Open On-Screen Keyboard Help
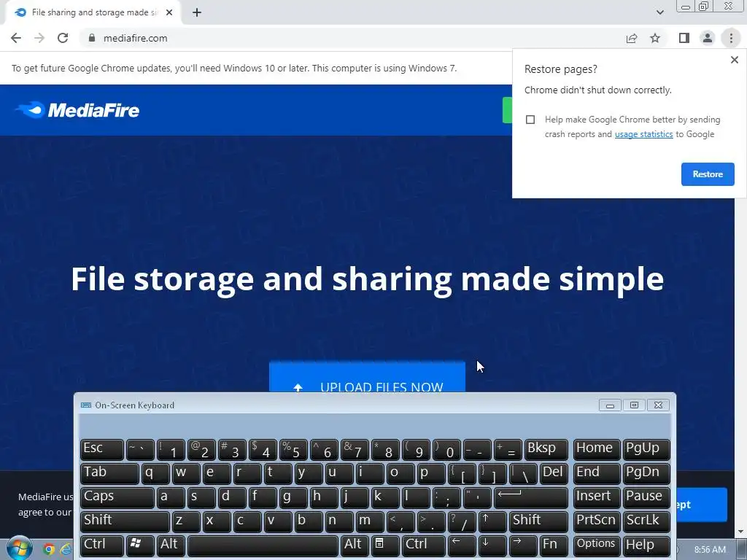Viewport: 747px width, 560px height. [x=646, y=545]
